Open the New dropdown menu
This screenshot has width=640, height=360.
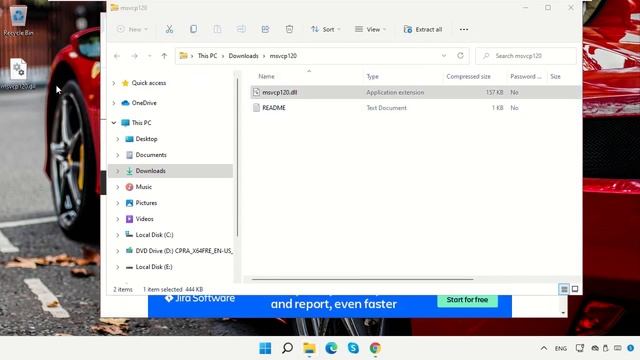tap(132, 29)
